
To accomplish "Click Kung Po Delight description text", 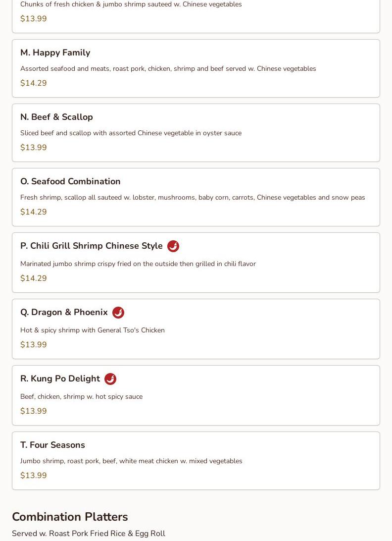I will 81,396.
